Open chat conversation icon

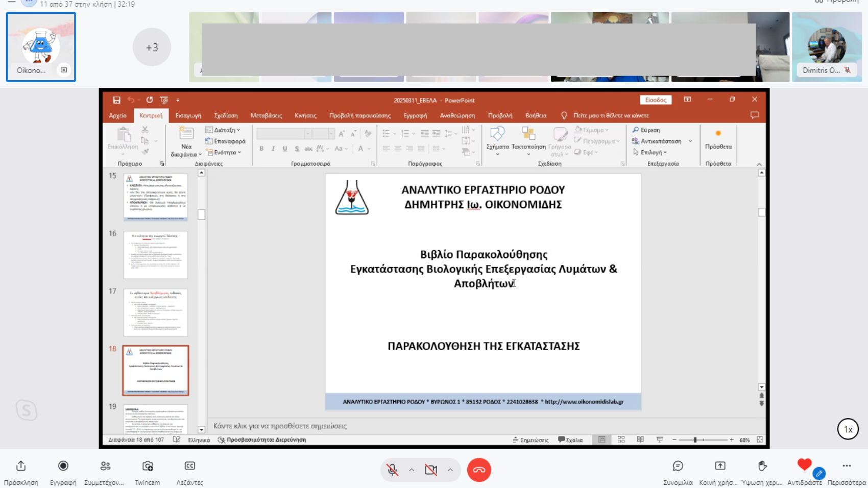coord(678,466)
